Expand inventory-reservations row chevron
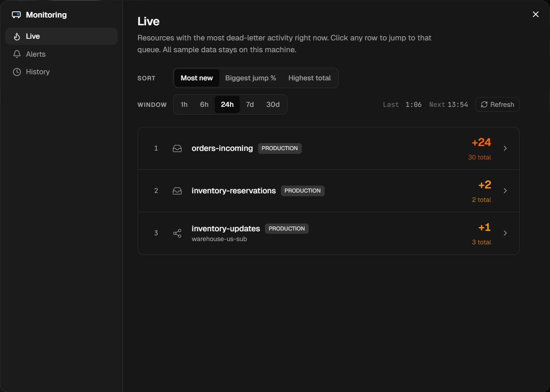The height and width of the screenshot is (392, 550). point(505,191)
